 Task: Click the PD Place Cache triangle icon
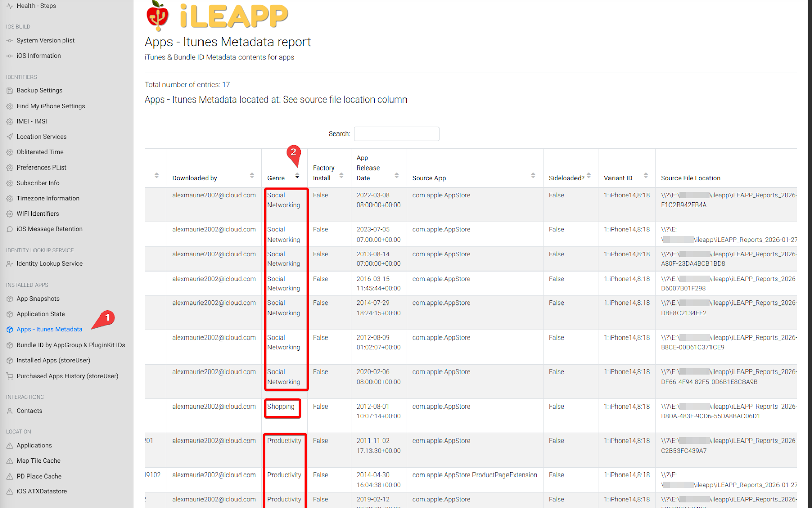click(10, 477)
